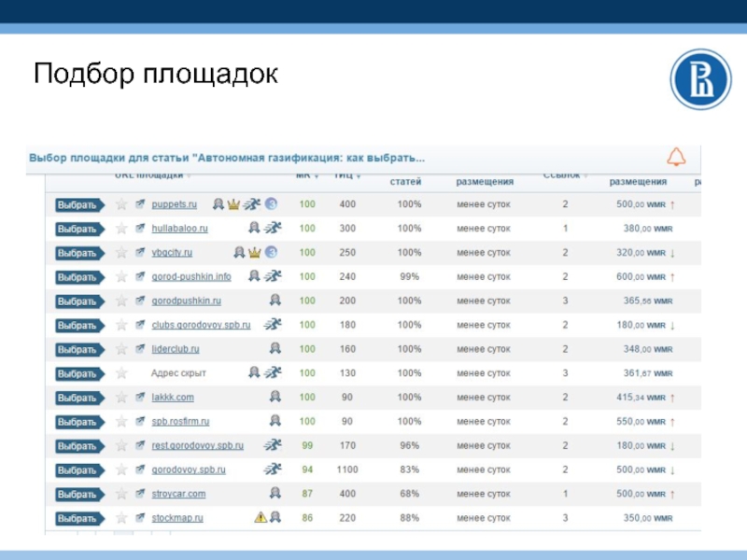Click price '600,00 WMR' on gorod-pushkin.info row
Image resolution: width=747 pixels, height=560 pixels.
641,276
